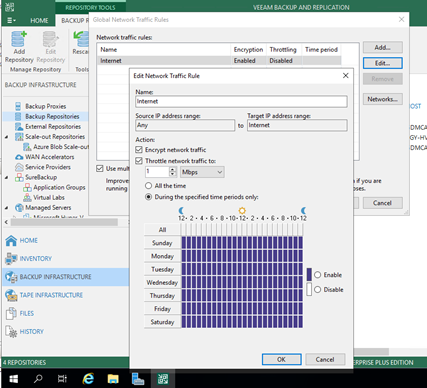The height and width of the screenshot is (388, 427).
Task: Click Target IP address range field
Action: 297,125
